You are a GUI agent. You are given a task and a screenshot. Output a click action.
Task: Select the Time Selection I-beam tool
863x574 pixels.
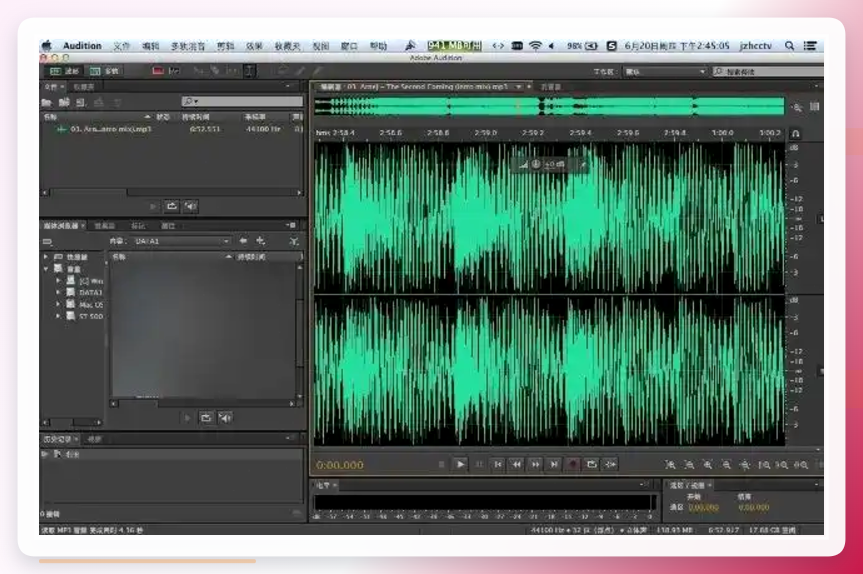click(249, 71)
